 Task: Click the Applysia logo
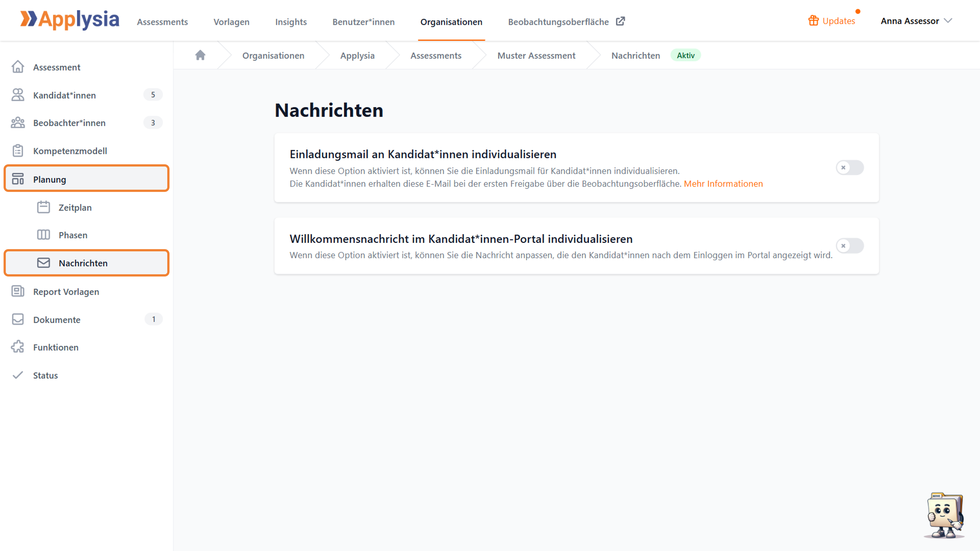coord(70,20)
